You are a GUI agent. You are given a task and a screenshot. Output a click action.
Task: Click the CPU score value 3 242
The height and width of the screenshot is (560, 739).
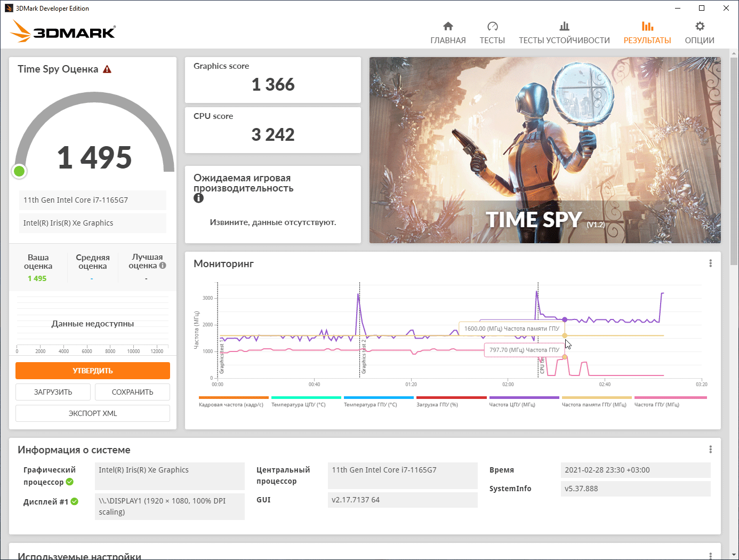(273, 134)
